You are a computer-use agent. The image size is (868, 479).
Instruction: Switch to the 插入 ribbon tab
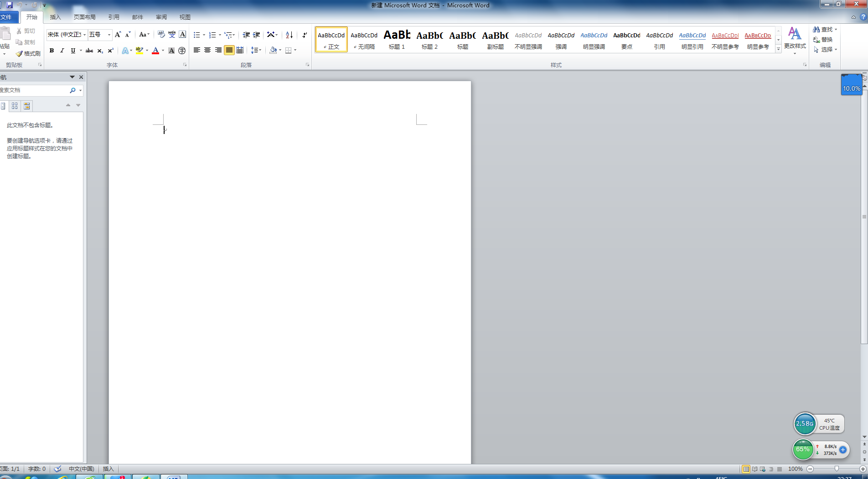[55, 17]
